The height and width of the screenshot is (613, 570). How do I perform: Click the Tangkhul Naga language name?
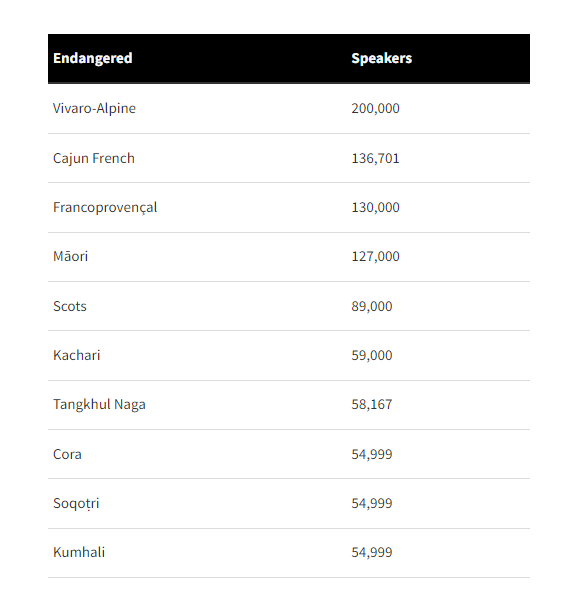(x=99, y=405)
